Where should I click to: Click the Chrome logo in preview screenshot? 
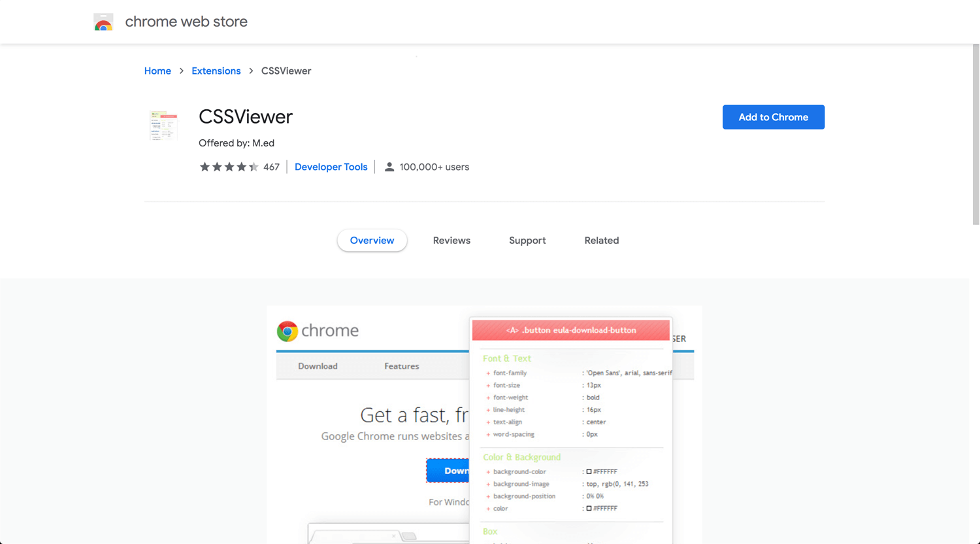(x=287, y=331)
